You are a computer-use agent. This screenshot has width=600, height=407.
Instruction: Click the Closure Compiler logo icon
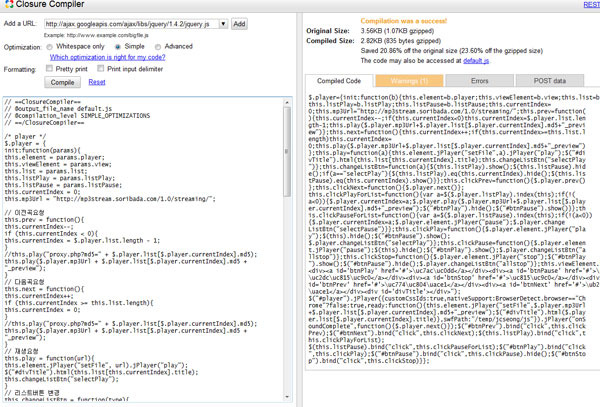9,4
